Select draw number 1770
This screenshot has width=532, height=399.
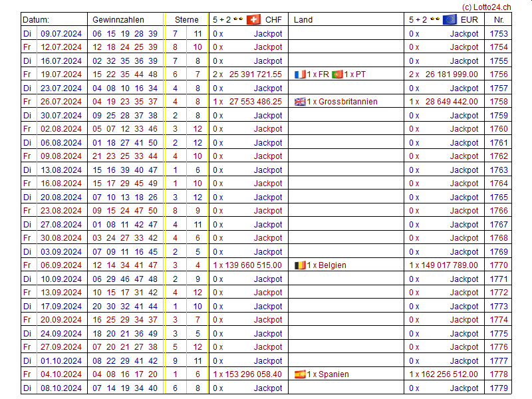tap(498, 265)
